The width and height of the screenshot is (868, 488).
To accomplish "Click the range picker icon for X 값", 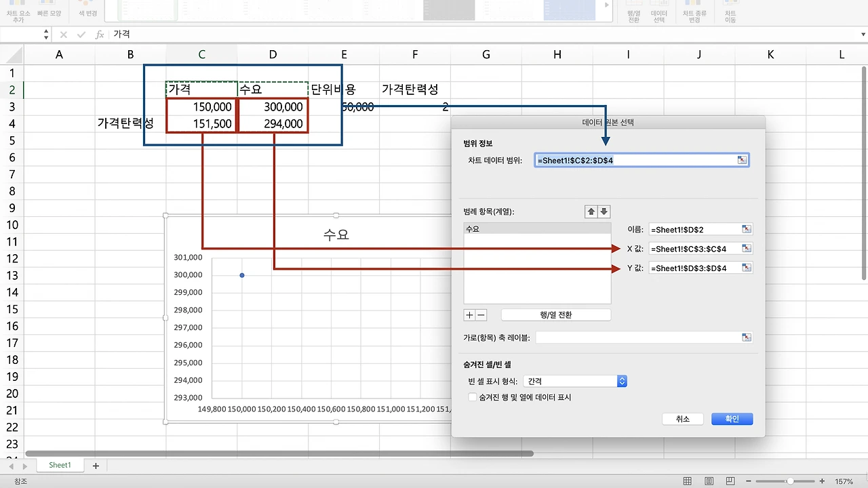I will click(747, 249).
